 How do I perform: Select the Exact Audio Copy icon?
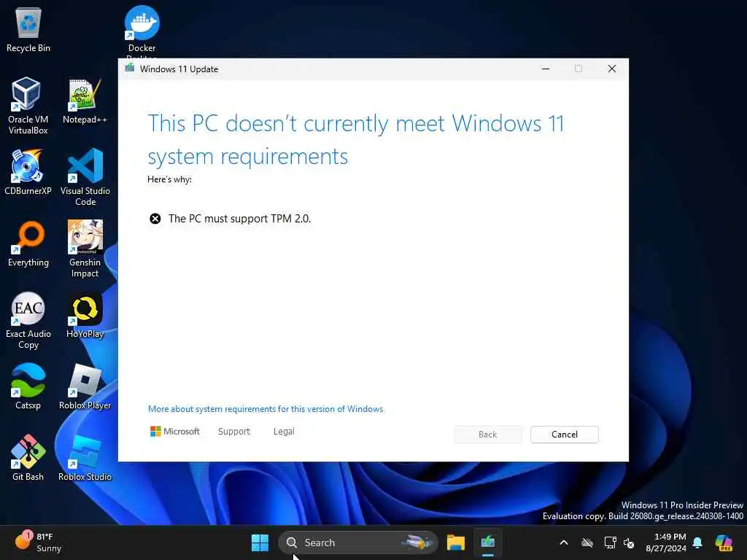tap(28, 320)
